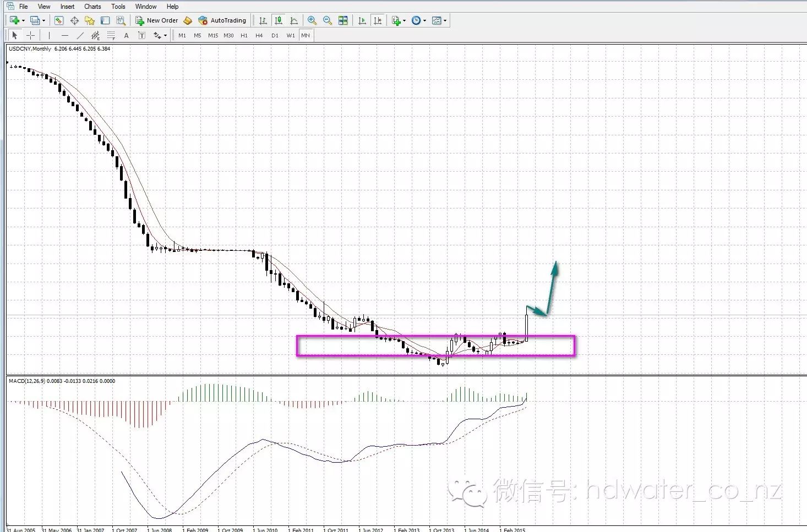Image resolution: width=807 pixels, height=532 pixels.
Task: Select the text 'A' tool
Action: pos(126,35)
